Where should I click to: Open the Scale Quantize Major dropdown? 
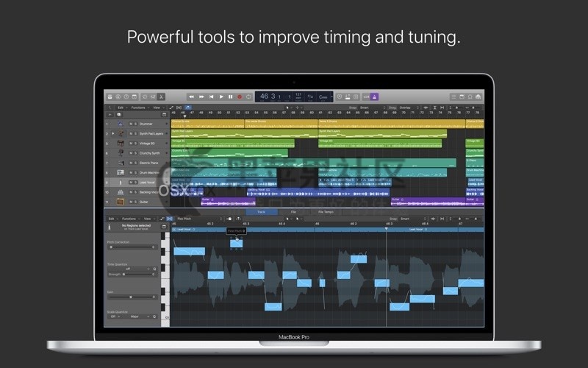137,316
